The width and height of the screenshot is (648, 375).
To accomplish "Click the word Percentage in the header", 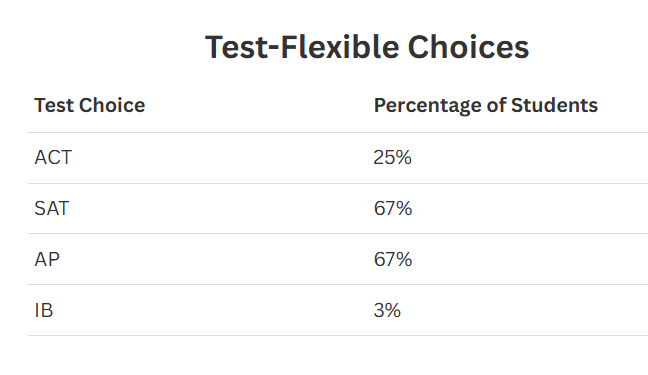I will pyautogui.click(x=428, y=106).
